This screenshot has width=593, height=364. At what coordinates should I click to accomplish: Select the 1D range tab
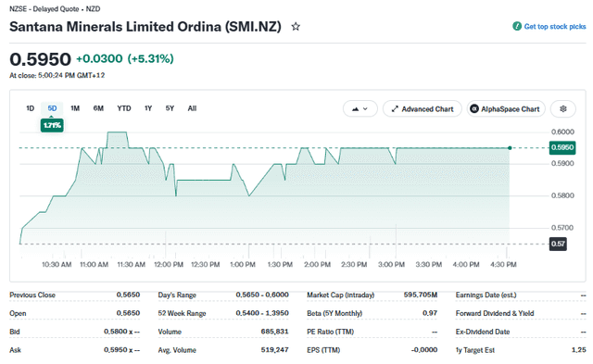pyautogui.click(x=31, y=108)
